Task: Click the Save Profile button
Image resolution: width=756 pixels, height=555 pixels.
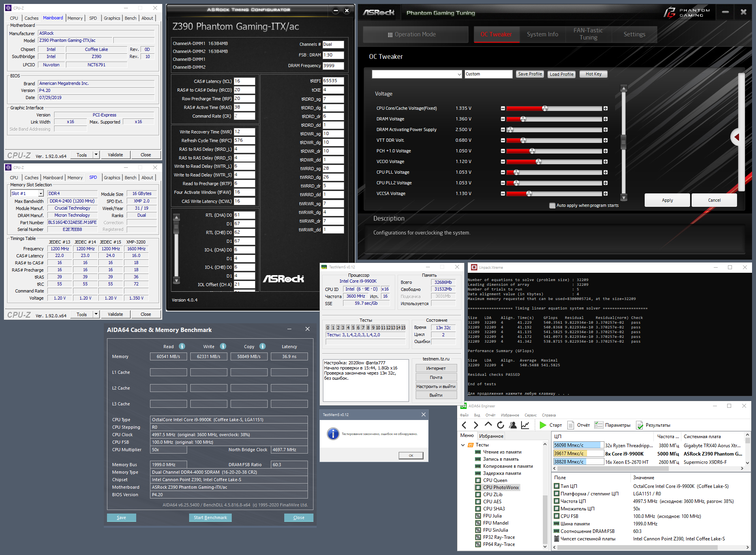Action: click(530, 74)
